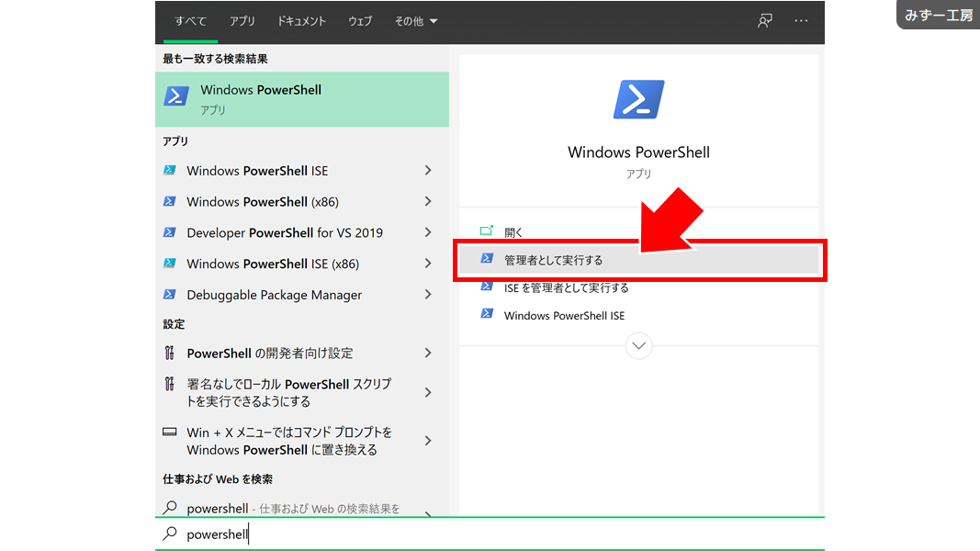The width and height of the screenshot is (980, 551).
Task: Open the three-dots options menu
Action: coord(801,21)
